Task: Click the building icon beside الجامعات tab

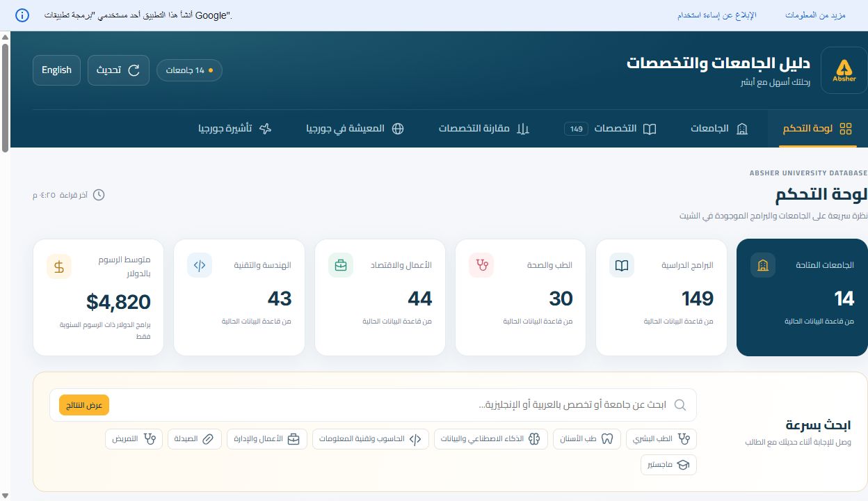Action: [x=741, y=129]
